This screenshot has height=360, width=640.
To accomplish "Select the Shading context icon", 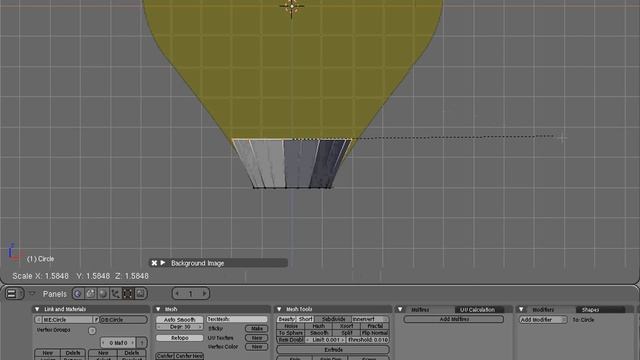I will tap(103, 293).
